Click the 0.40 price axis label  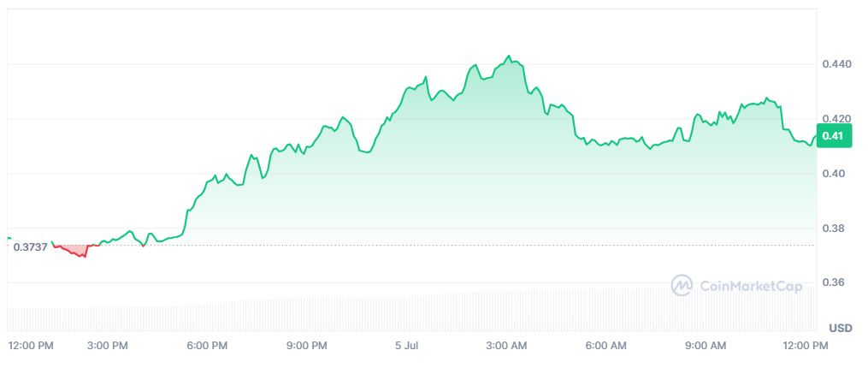tap(834, 174)
